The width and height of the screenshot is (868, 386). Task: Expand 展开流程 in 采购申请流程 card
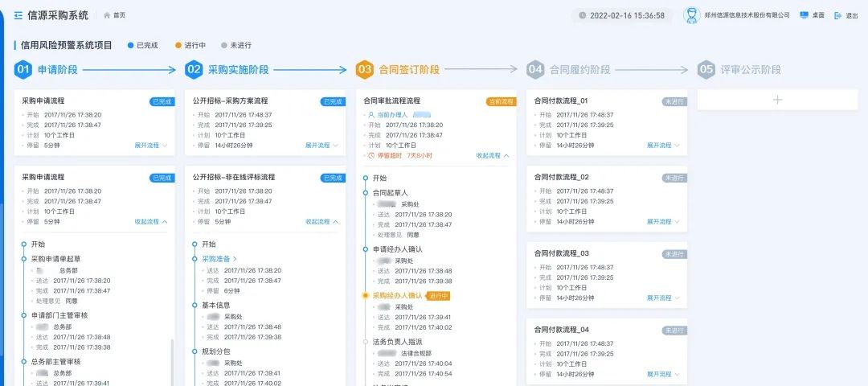point(150,145)
